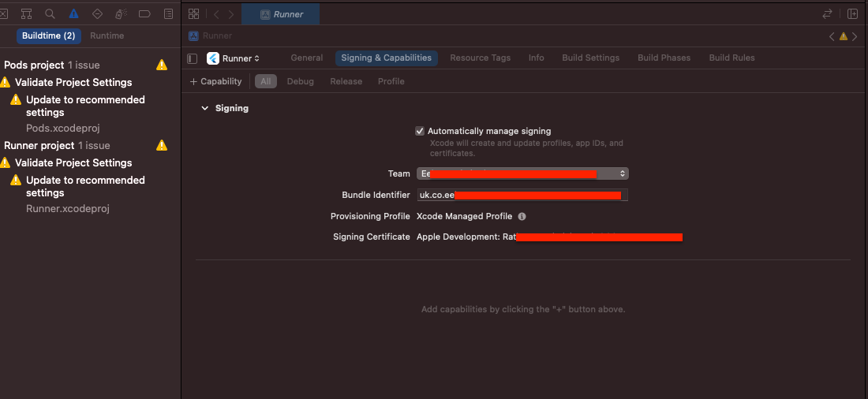Open the Breakpoint navigator icon
Viewport: 868px width, 399px height.
[x=144, y=14]
